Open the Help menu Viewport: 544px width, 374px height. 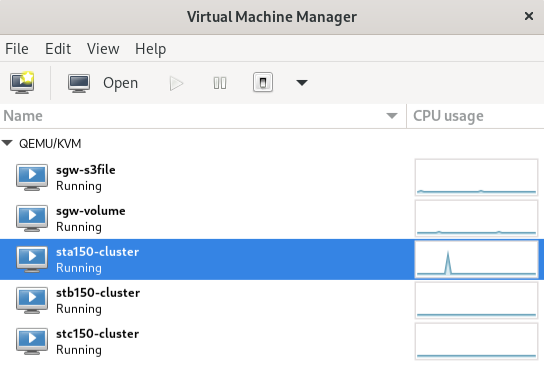coord(151,49)
